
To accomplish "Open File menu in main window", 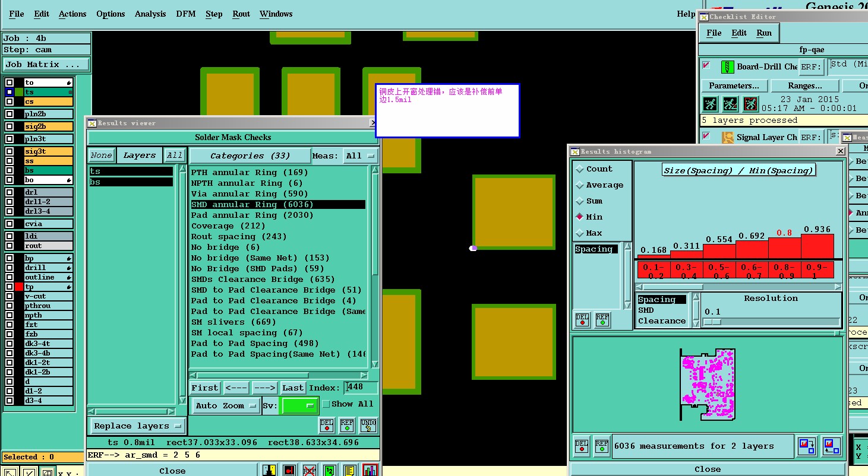I will tap(17, 14).
